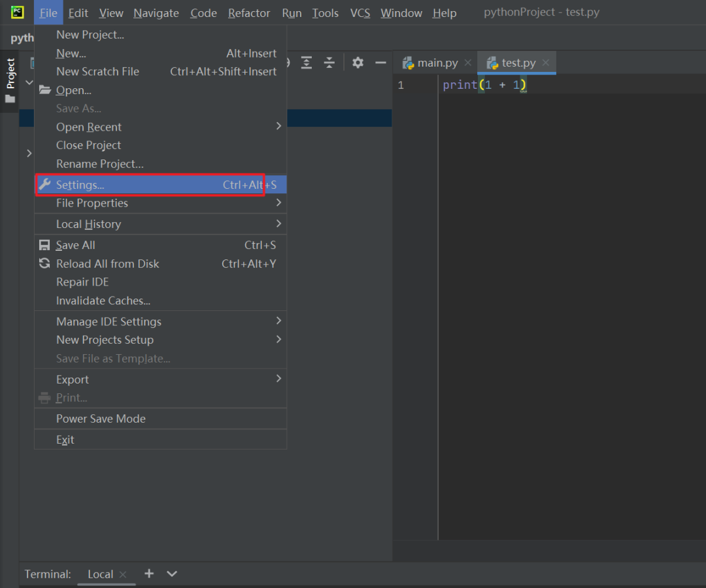Toggle Power Save Mode in File menu
This screenshot has height=588, width=706.
coord(101,419)
